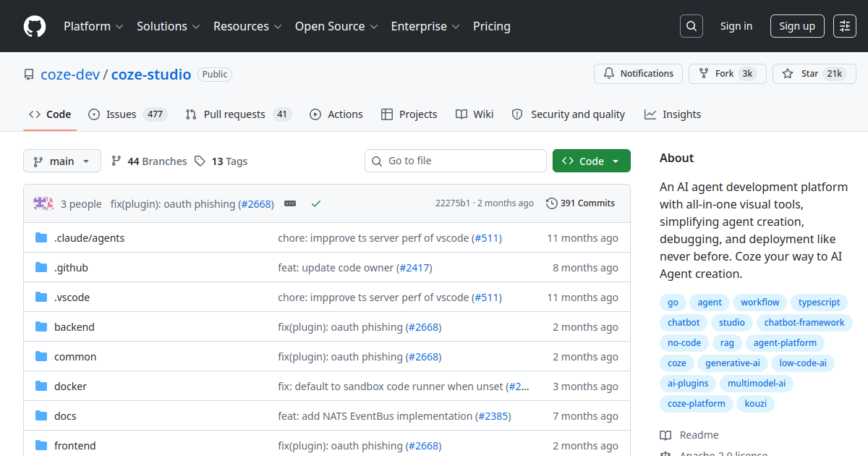The height and width of the screenshot is (456, 868).
Task: Open pull request #2668 in latest commit
Action: (256, 204)
